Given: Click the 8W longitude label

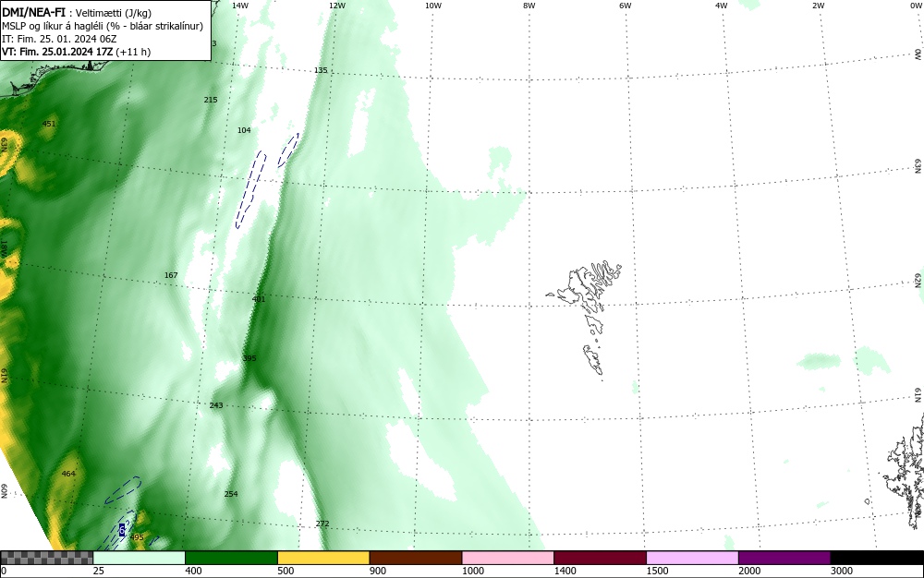Looking at the screenshot, I should click(x=529, y=6).
